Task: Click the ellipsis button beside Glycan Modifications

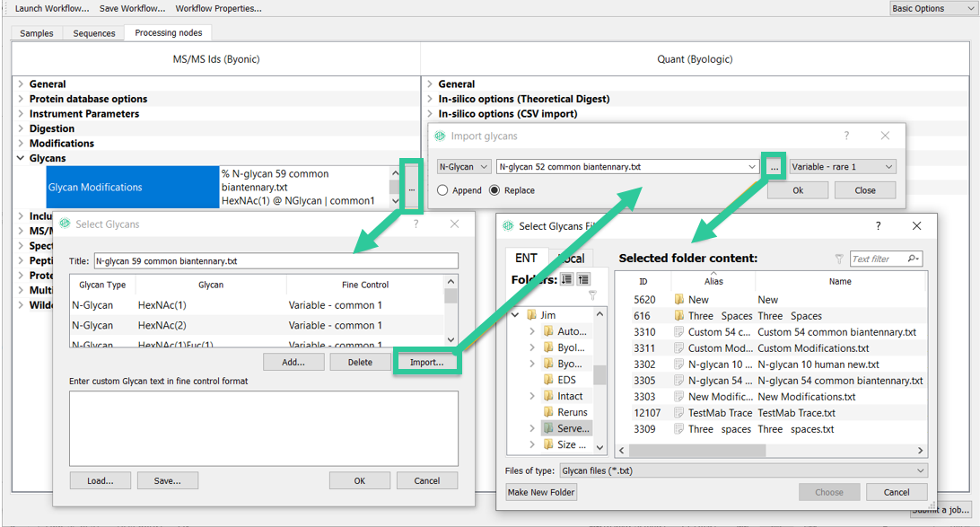Action: coord(411,188)
